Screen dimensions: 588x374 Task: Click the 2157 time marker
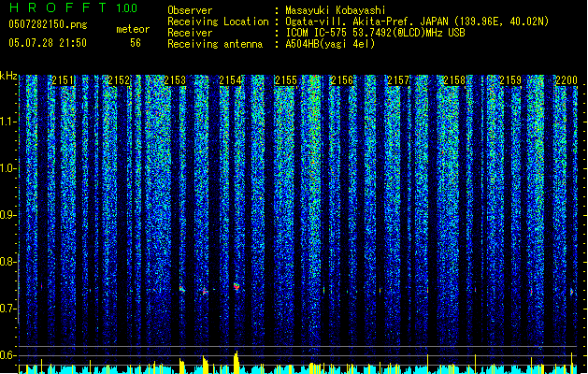pyautogui.click(x=398, y=80)
